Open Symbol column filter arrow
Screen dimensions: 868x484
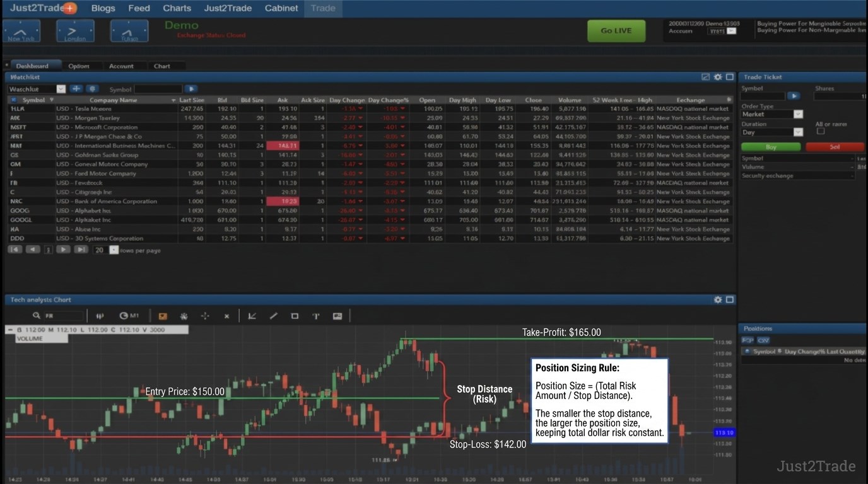point(52,100)
